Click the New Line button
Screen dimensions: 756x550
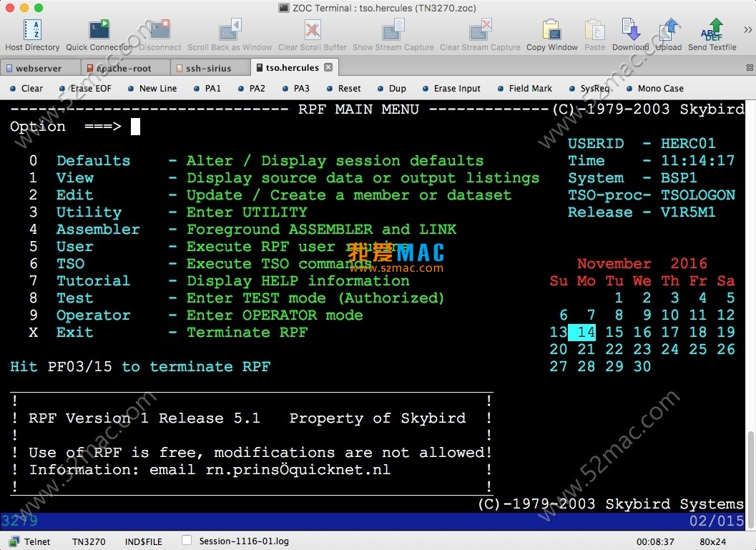point(152,88)
